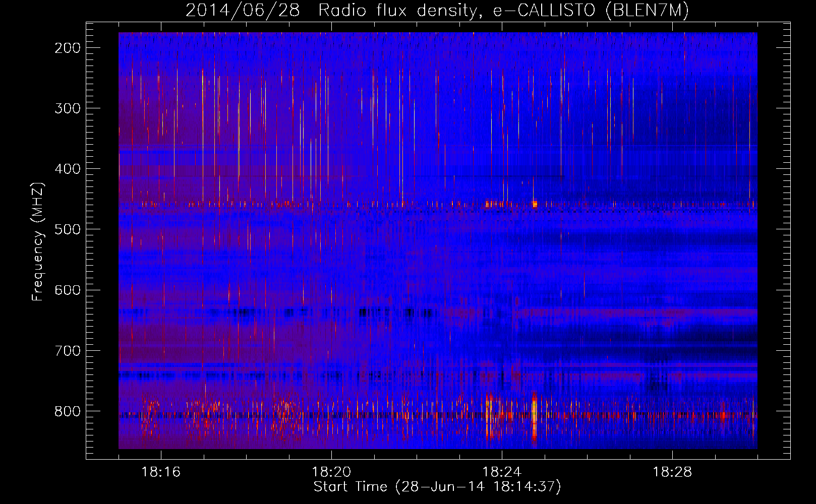Click the 18:20 time tick label
This screenshot has width=816, height=504.
pyautogui.click(x=331, y=472)
